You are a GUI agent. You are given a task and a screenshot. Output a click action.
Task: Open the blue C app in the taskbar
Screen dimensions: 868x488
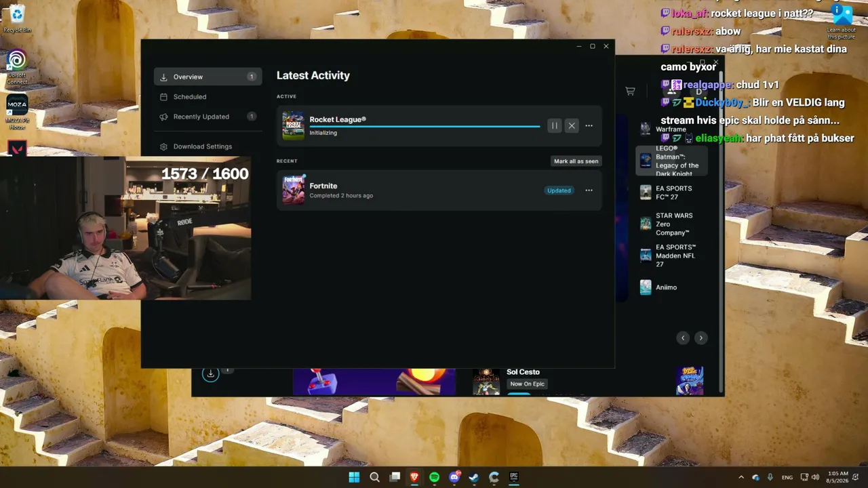[494, 477]
